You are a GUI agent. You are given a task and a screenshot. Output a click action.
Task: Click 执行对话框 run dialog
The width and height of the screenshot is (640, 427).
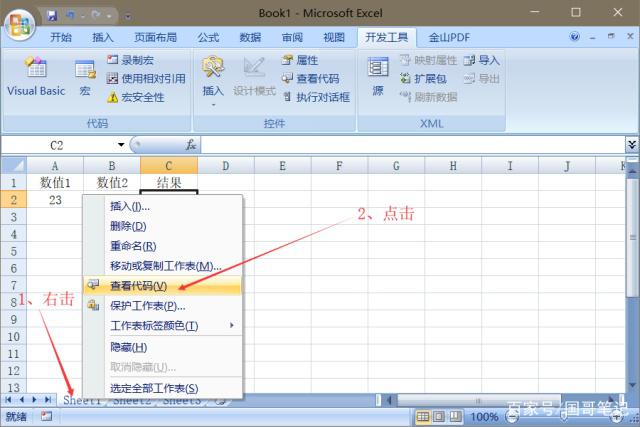click(316, 97)
